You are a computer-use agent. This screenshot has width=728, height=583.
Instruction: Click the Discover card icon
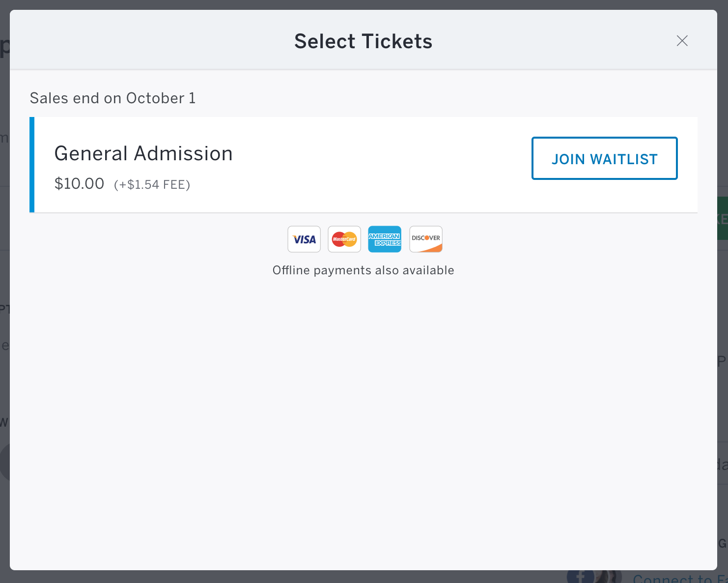coord(426,239)
